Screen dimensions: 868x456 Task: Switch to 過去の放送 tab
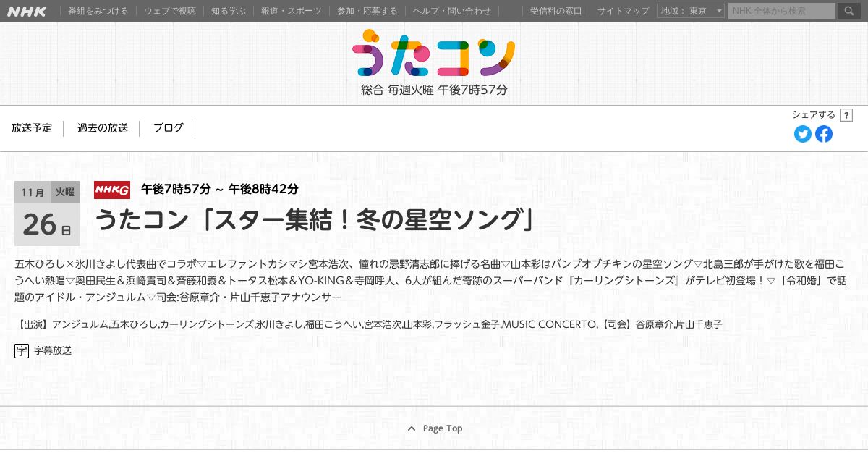pyautogui.click(x=103, y=128)
